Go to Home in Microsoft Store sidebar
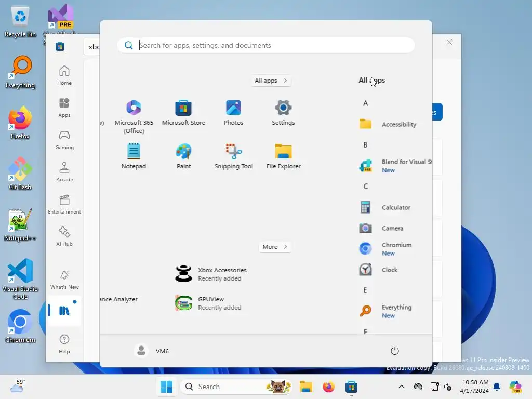Screen dimensions: 532x399 [x=64, y=76]
